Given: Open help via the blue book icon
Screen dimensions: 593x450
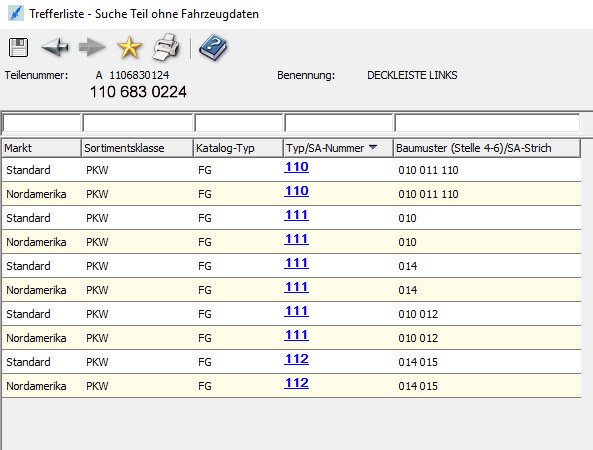Looking at the screenshot, I should tap(213, 48).
